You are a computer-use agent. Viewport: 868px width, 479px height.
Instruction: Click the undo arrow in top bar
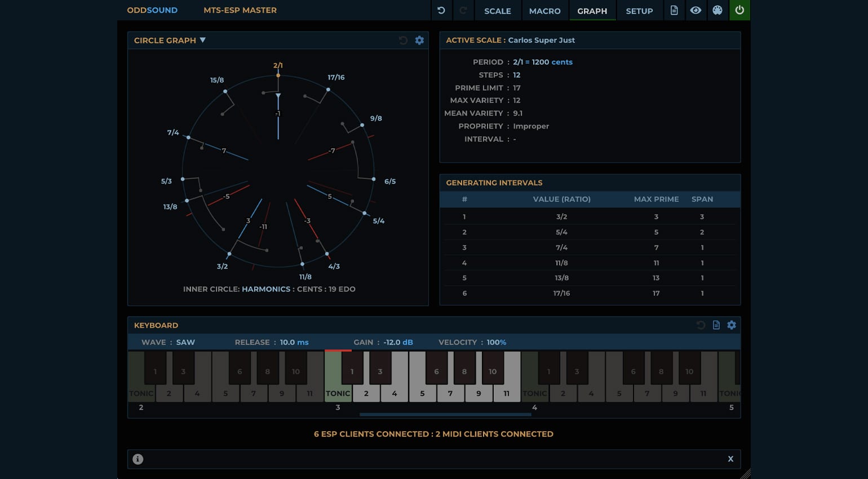tap(441, 10)
